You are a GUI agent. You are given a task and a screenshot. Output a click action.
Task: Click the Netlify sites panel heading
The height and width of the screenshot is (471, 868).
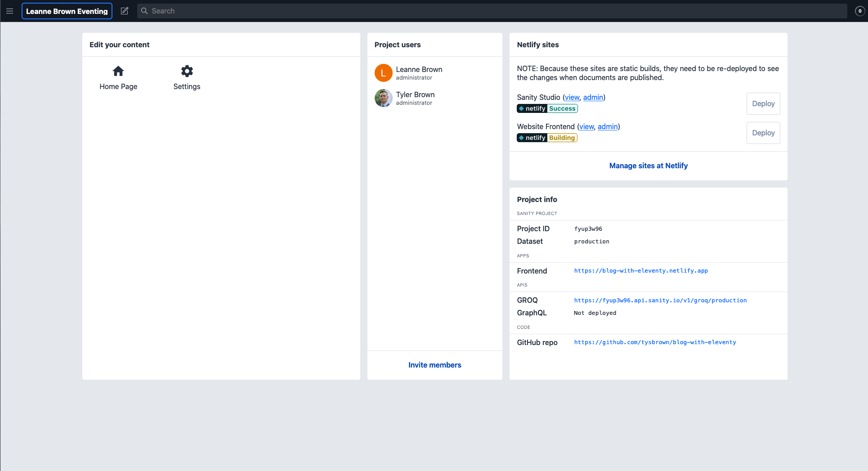[538, 45]
